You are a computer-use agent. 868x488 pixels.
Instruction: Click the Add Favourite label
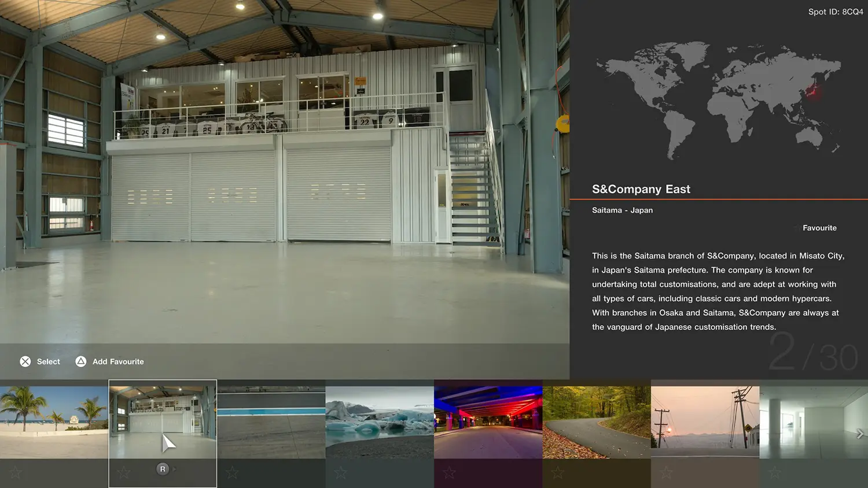[x=118, y=361]
